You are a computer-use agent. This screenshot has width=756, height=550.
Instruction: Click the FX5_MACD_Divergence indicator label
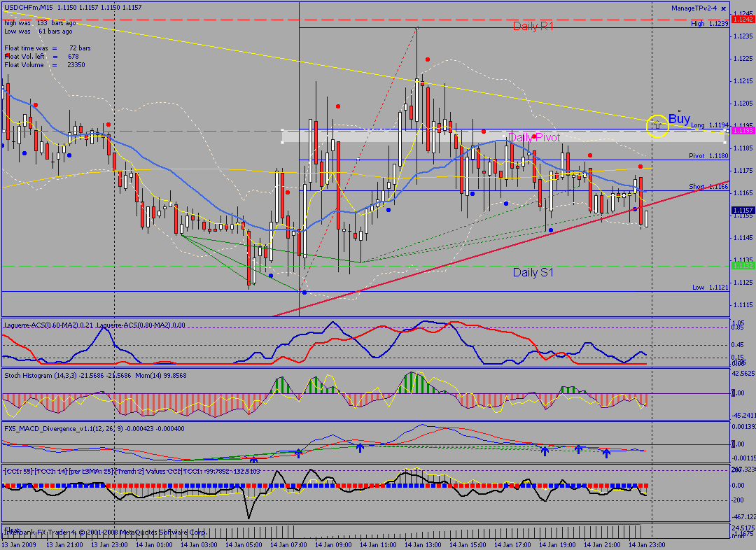[94, 428]
